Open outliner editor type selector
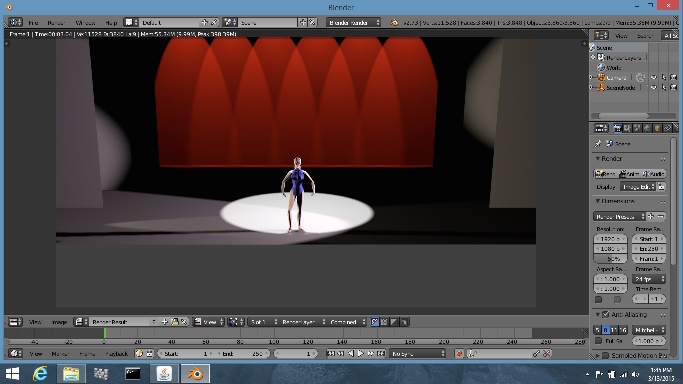Viewport: 683px width, 384px height. click(601, 35)
